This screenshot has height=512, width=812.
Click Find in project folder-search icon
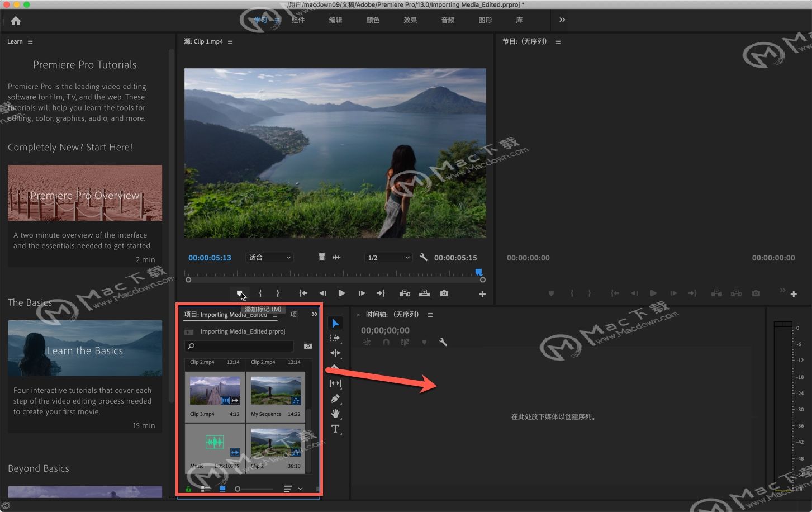coord(307,346)
